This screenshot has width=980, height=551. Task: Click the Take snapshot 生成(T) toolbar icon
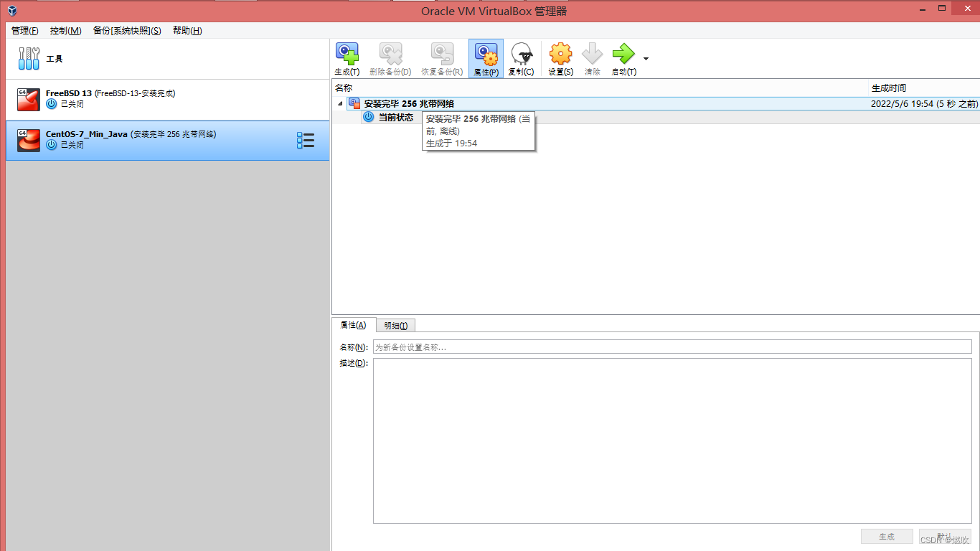347,55
